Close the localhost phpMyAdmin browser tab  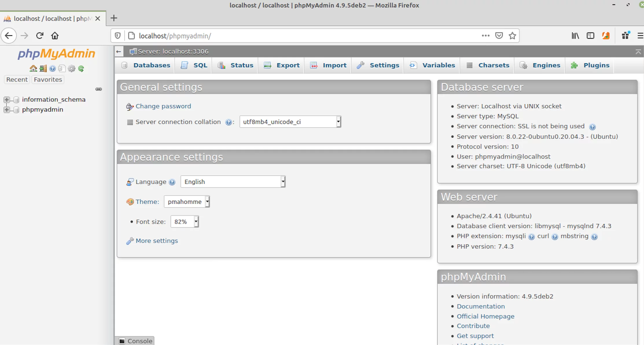point(97,18)
